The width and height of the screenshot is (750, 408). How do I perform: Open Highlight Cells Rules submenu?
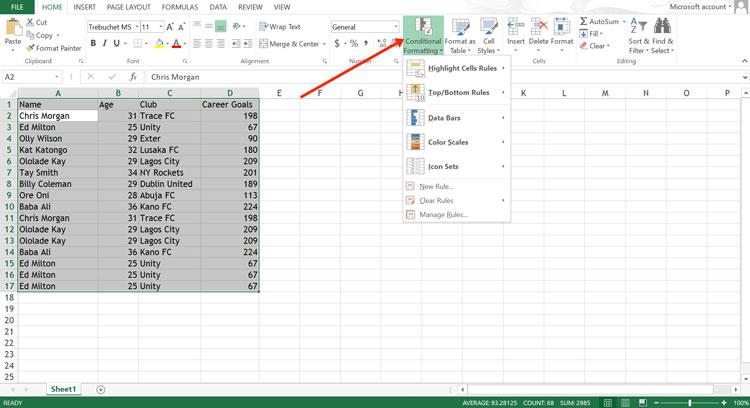(x=456, y=68)
